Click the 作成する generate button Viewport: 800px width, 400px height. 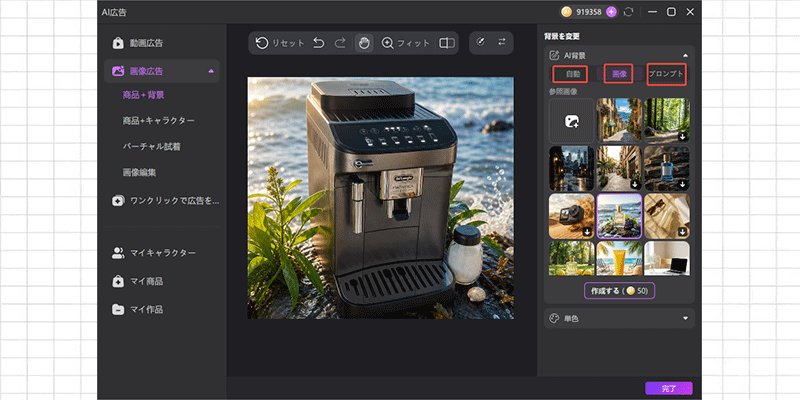(x=619, y=290)
